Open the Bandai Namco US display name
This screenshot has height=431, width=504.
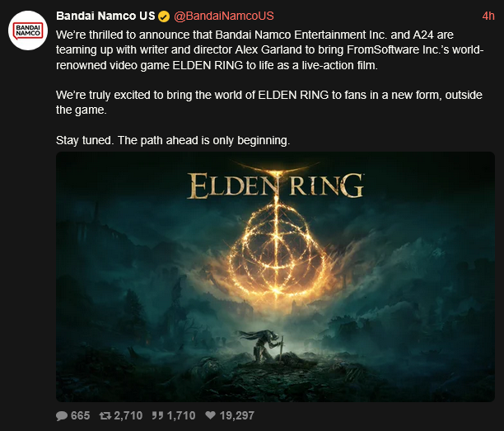105,16
